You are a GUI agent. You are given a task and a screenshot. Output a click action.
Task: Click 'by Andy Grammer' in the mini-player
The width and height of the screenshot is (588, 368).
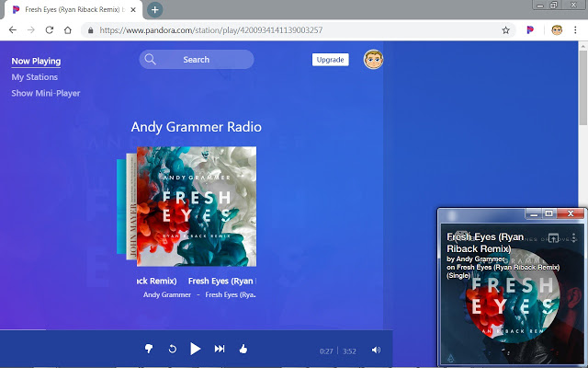point(476,259)
